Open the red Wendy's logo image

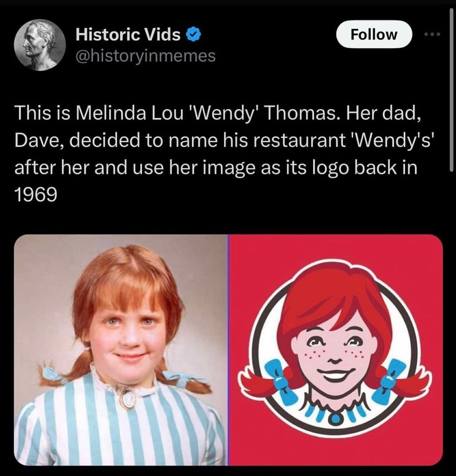tap(336, 350)
